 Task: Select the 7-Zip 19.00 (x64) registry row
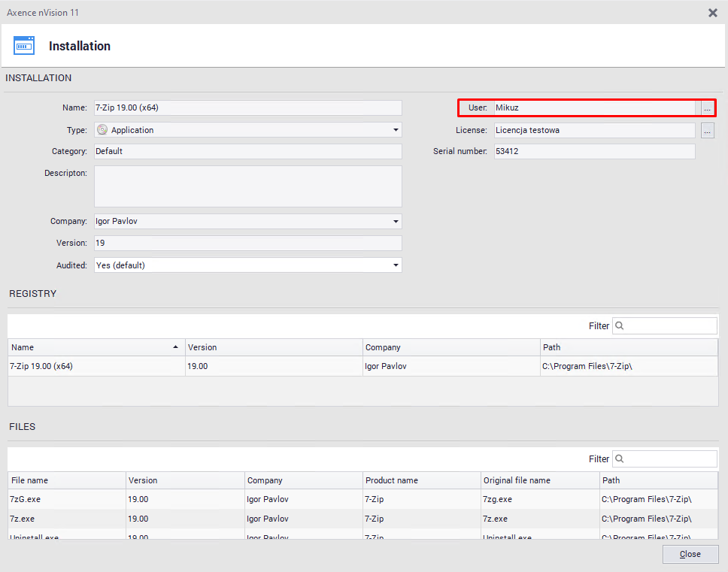tap(96, 366)
